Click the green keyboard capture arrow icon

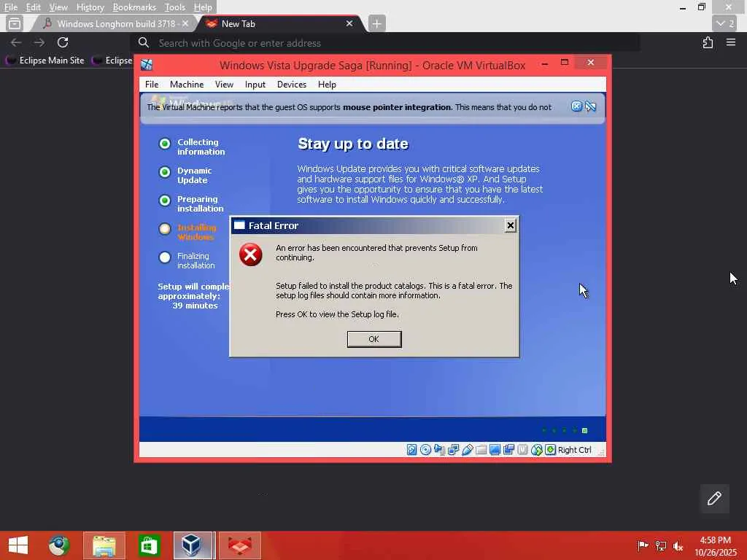(x=550, y=449)
